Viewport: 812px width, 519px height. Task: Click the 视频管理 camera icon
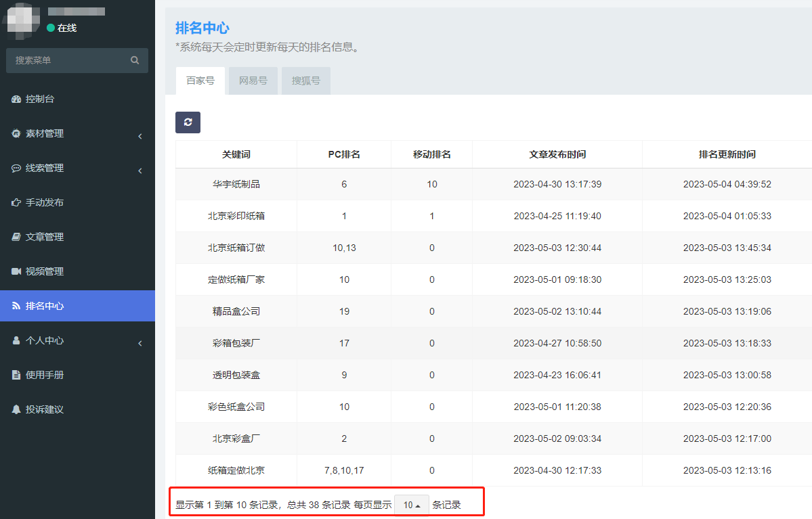16,271
